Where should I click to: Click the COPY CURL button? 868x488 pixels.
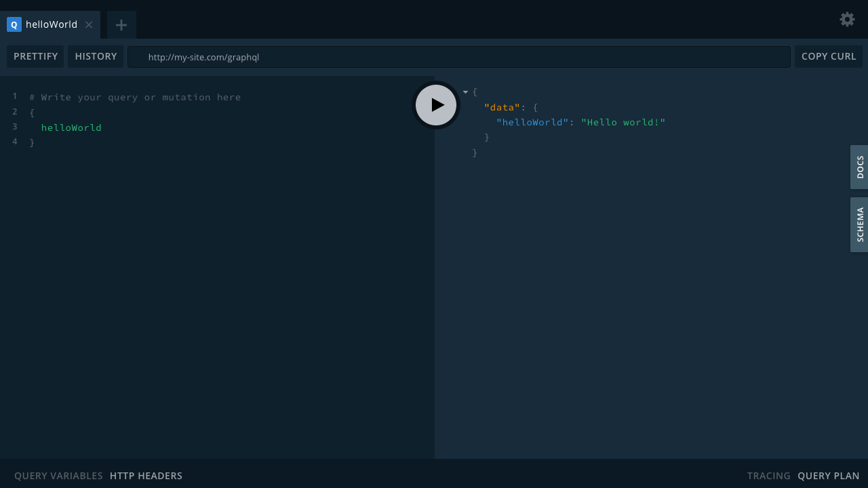point(829,56)
